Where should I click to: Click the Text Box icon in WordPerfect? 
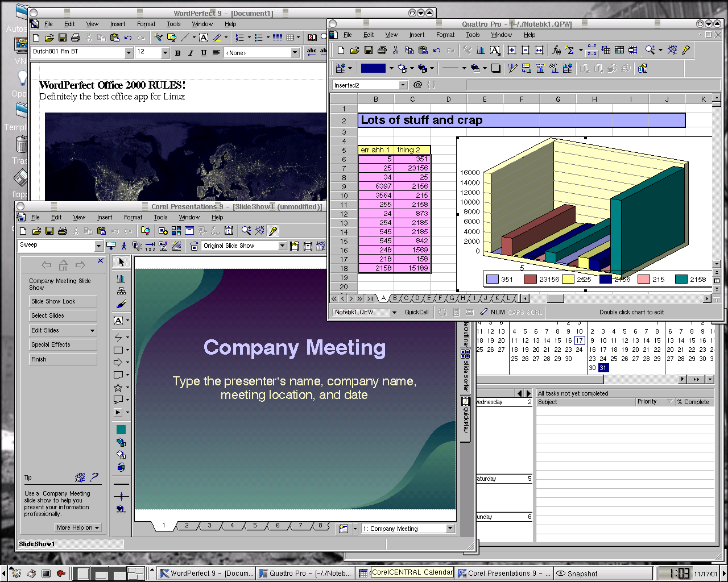203,38
